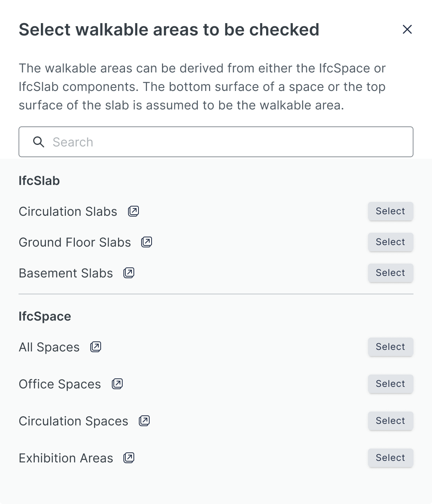The height and width of the screenshot is (504, 432).
Task: Select the Exhibition Areas option
Action: coord(390,458)
